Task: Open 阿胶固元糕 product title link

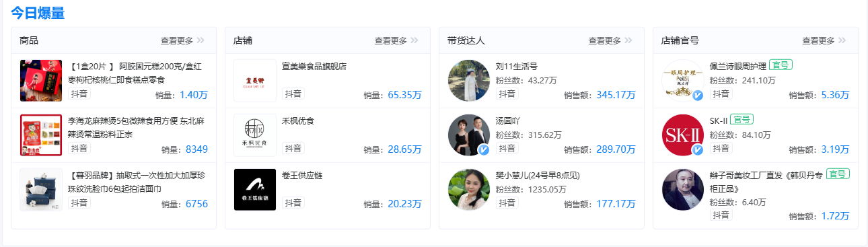Action: click(x=136, y=73)
